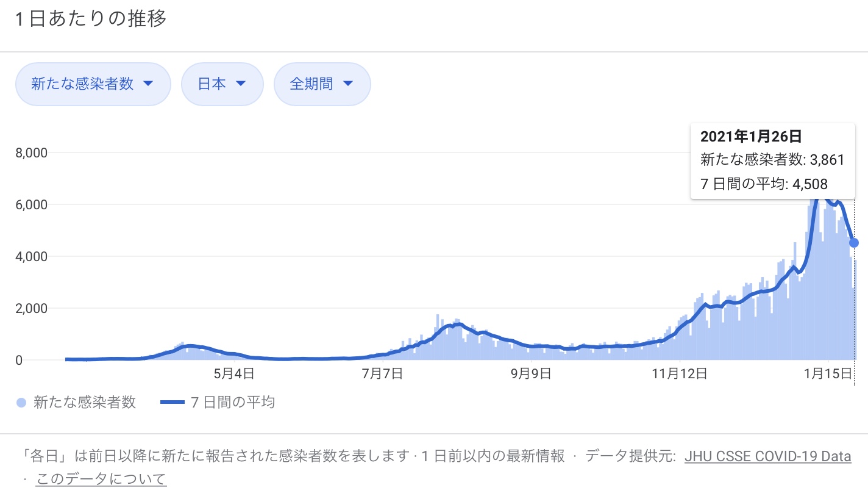
Task: Open the 日本 region dropdown
Action: coord(222,84)
